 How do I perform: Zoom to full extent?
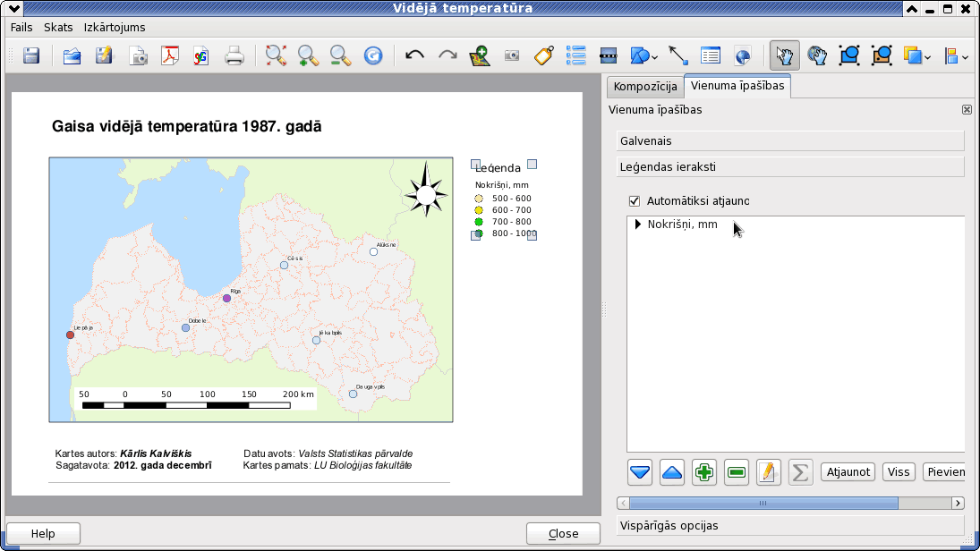click(276, 56)
